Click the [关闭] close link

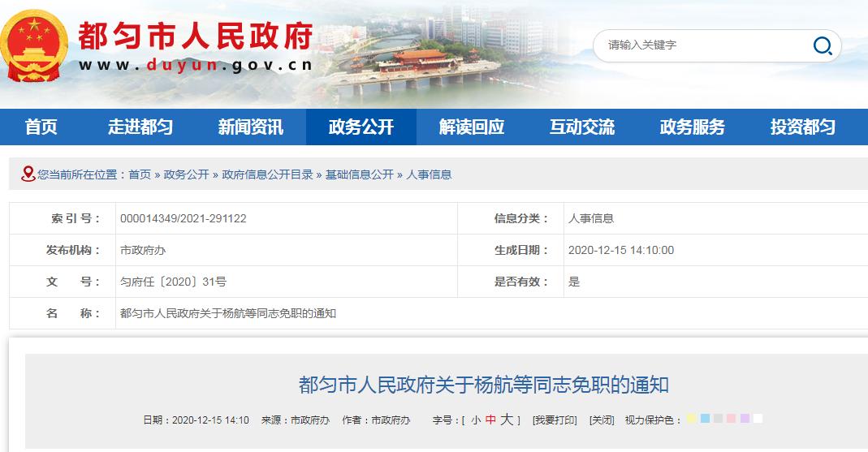602,420
